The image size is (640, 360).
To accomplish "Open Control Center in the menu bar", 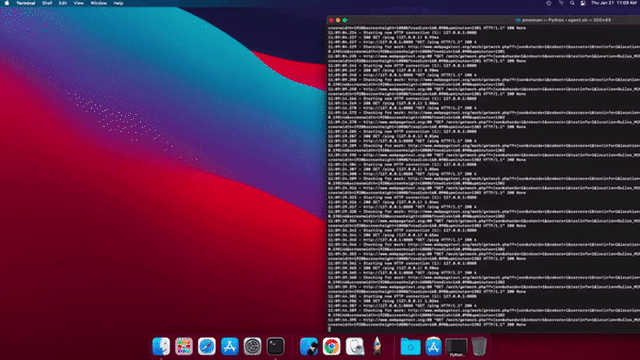I will coord(583,3).
